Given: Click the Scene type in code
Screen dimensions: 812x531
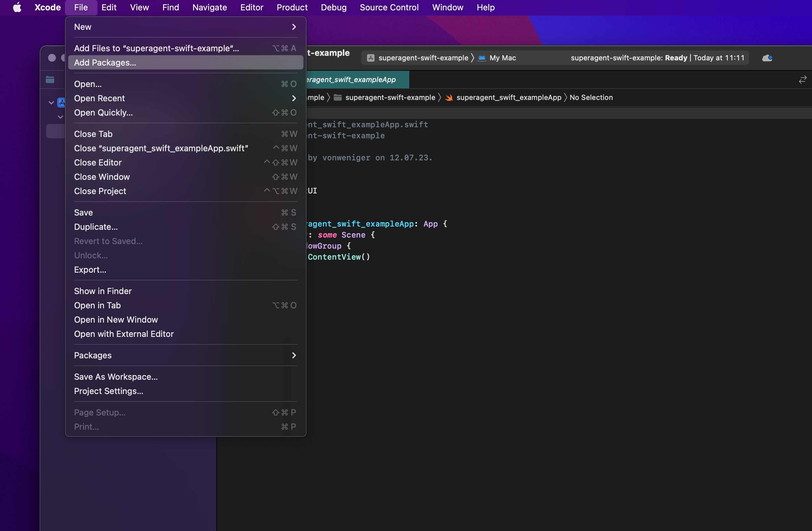Looking at the screenshot, I should coord(353,235).
